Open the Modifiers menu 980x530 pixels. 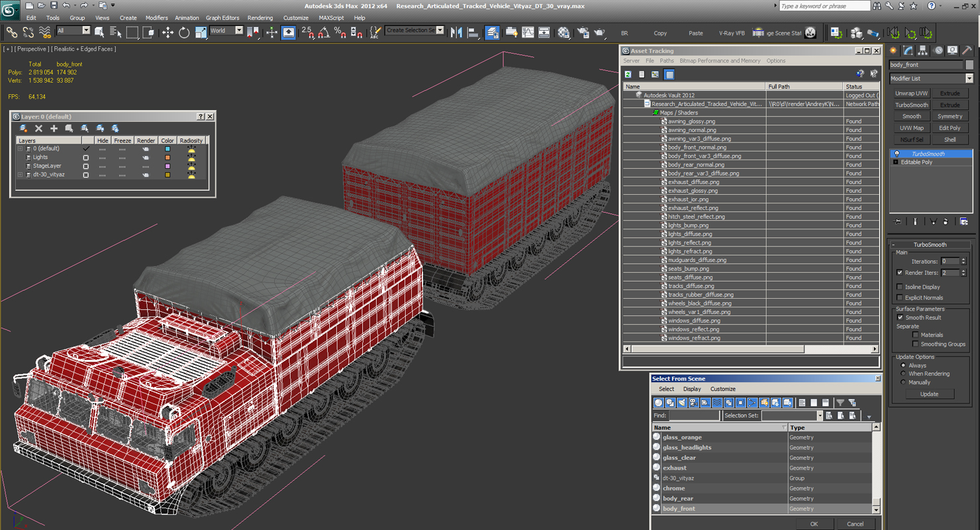click(156, 18)
